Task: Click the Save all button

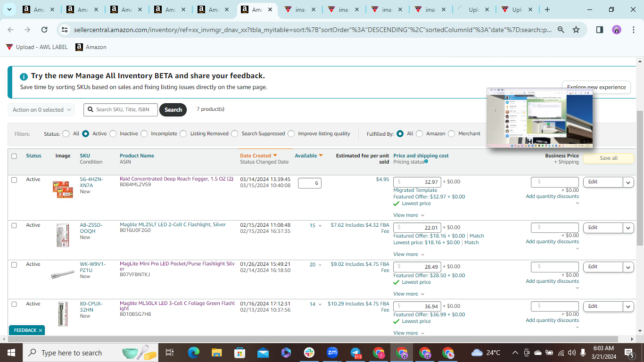Action: (x=609, y=158)
